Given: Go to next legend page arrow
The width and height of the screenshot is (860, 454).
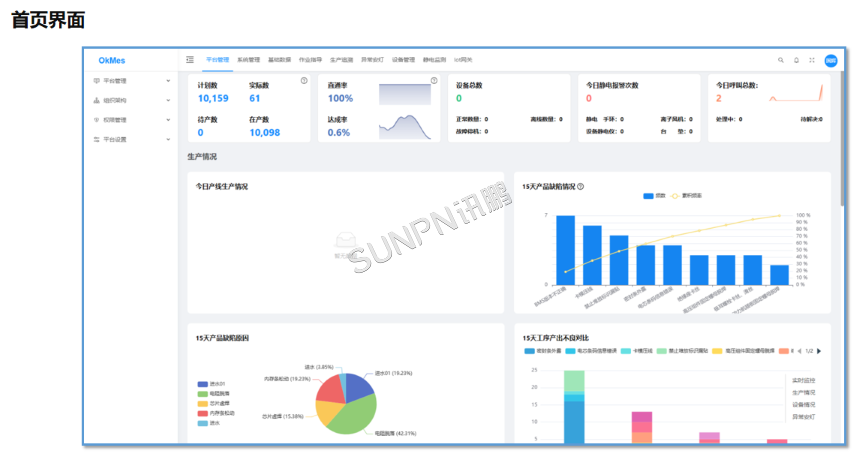Looking at the screenshot, I should pos(819,351).
